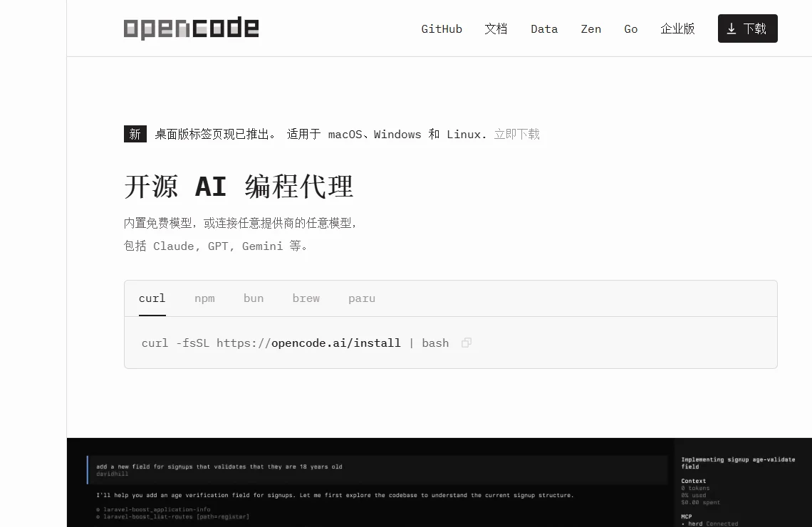Click the curl -fsSL install command text

point(295,343)
